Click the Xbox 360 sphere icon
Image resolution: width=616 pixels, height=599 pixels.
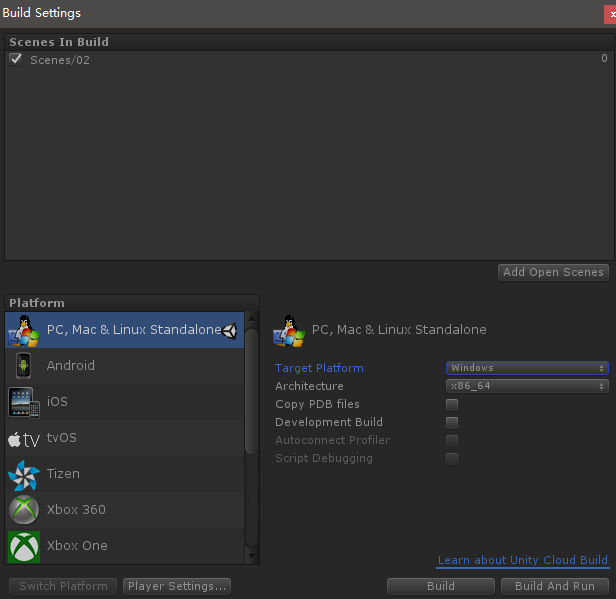point(24,510)
